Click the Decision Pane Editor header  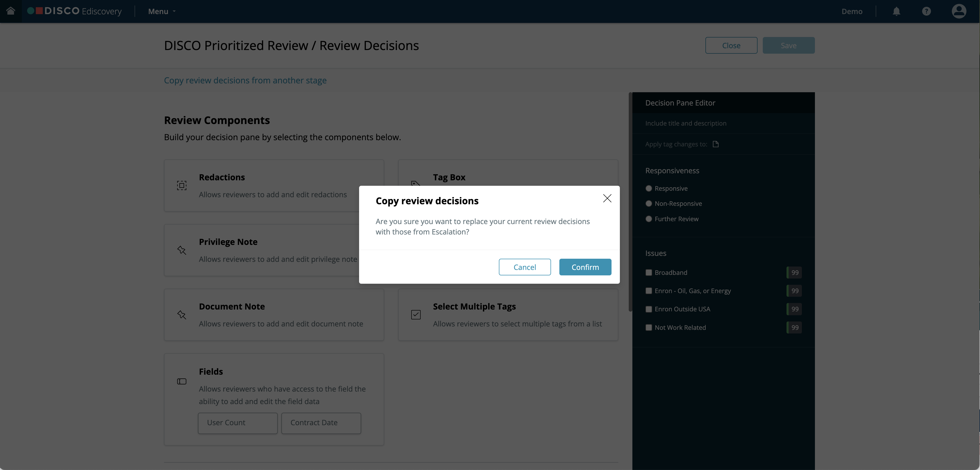[x=723, y=103]
